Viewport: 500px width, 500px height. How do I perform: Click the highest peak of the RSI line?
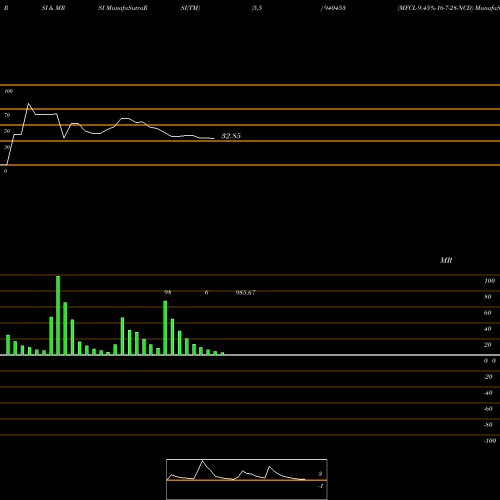tap(28, 104)
